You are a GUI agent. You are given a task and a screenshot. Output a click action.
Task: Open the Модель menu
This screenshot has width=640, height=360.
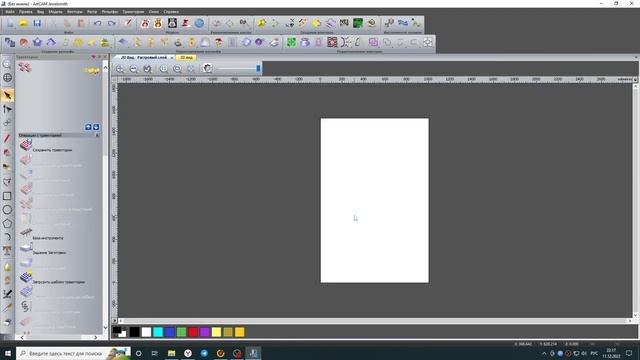tap(55, 12)
